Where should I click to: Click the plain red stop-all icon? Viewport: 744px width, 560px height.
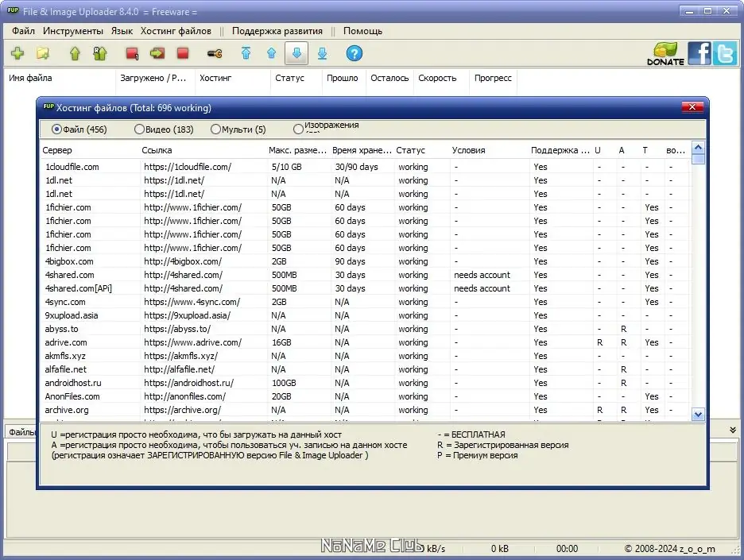click(x=183, y=53)
